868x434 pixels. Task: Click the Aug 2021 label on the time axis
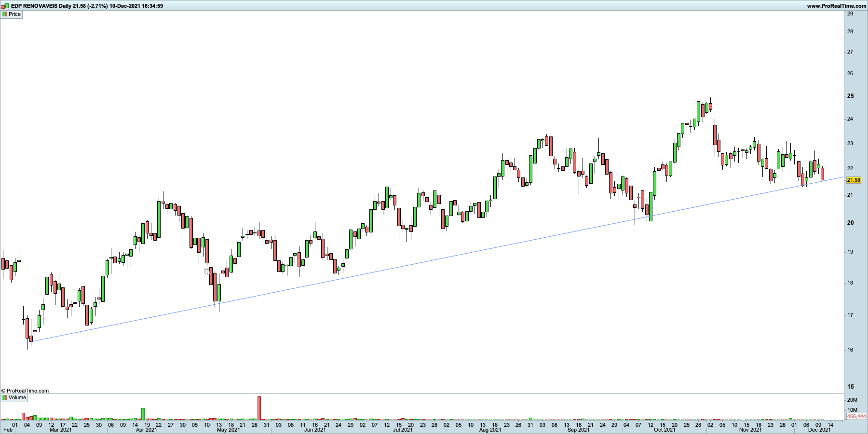(490, 430)
